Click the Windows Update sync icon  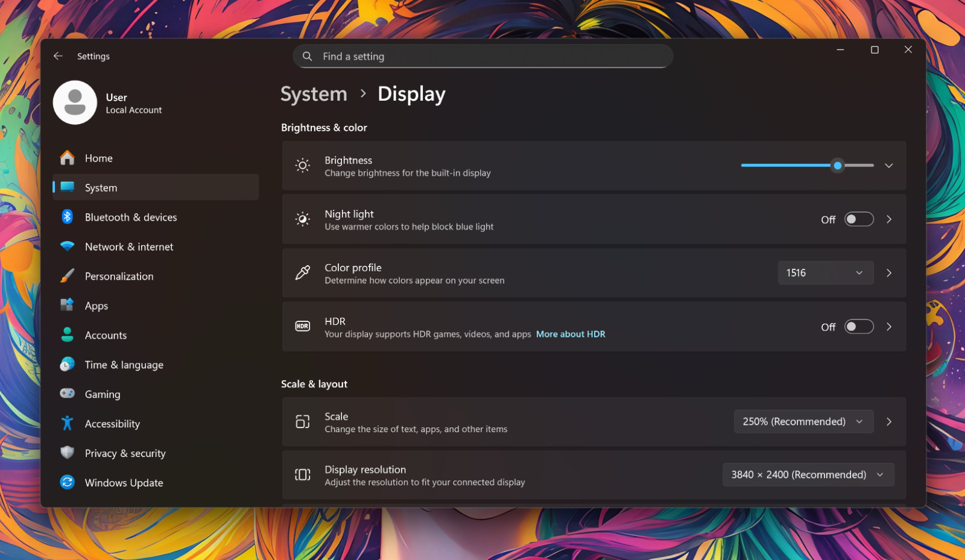68,482
